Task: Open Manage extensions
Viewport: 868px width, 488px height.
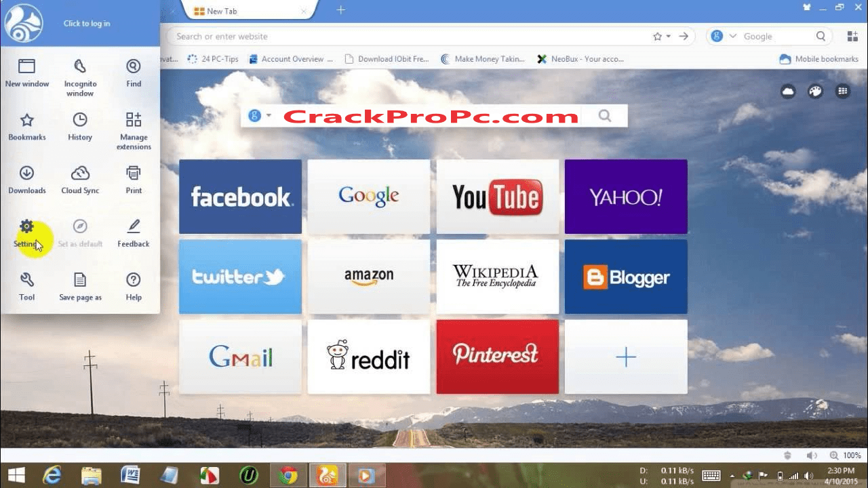Action: tap(134, 131)
